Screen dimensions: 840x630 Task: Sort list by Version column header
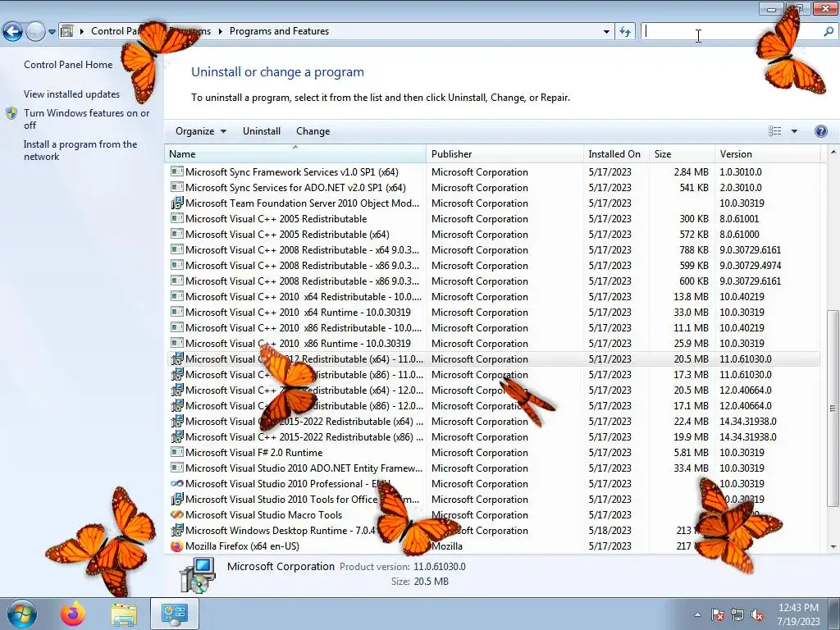pos(767,154)
